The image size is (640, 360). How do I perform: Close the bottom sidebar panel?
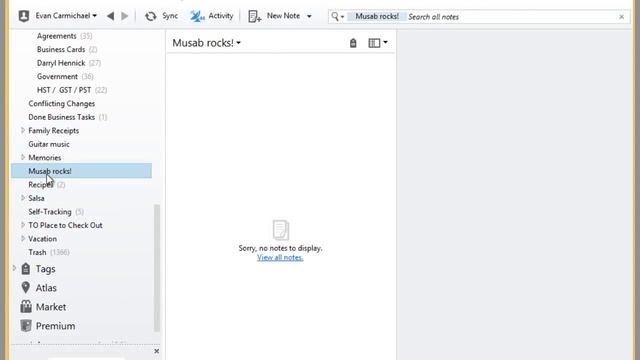(x=156, y=351)
